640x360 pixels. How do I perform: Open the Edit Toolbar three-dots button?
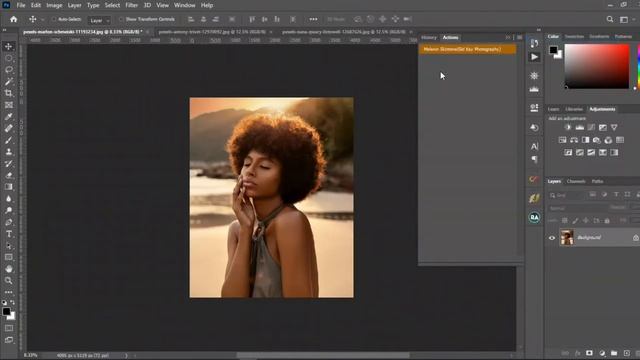click(x=8, y=292)
